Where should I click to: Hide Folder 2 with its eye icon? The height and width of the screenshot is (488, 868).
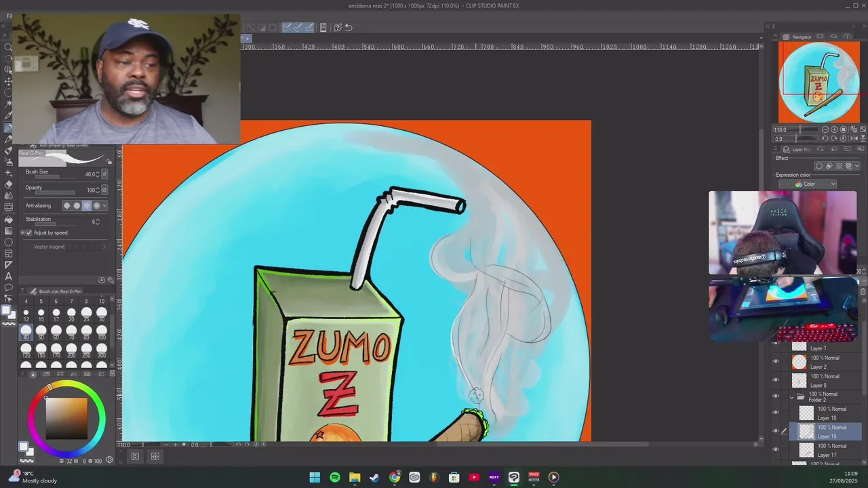(x=776, y=396)
